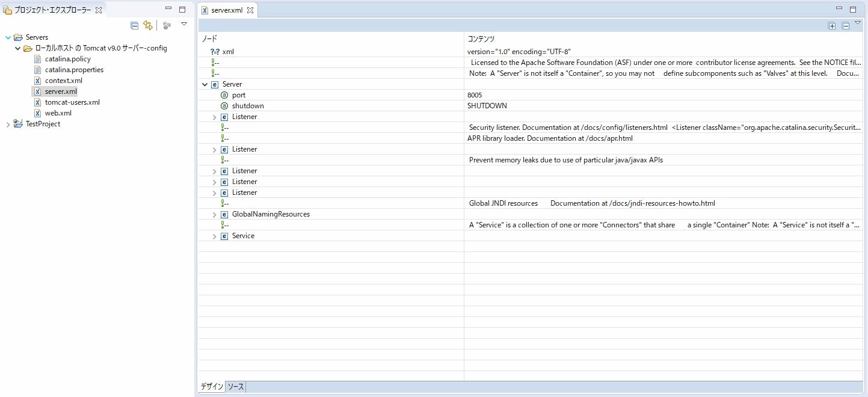The width and height of the screenshot is (868, 397).
Task: Click the Tomcat v9.0 config folder icon
Action: pos(28,48)
